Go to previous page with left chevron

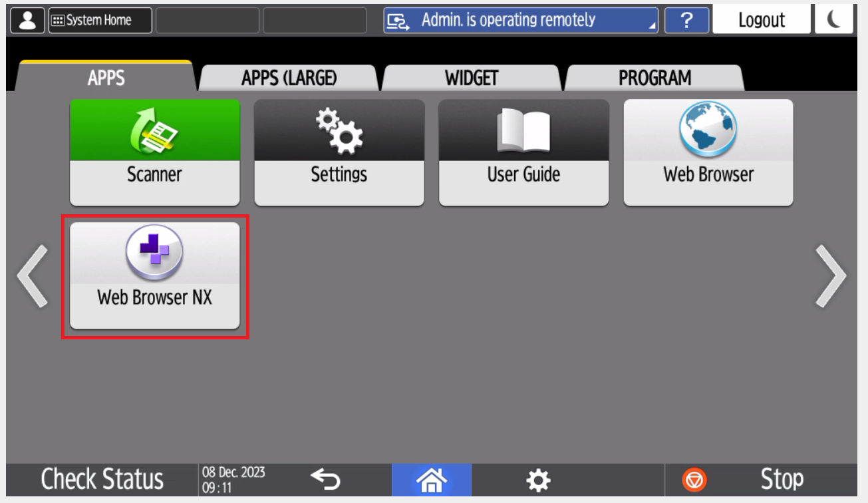pos(33,276)
